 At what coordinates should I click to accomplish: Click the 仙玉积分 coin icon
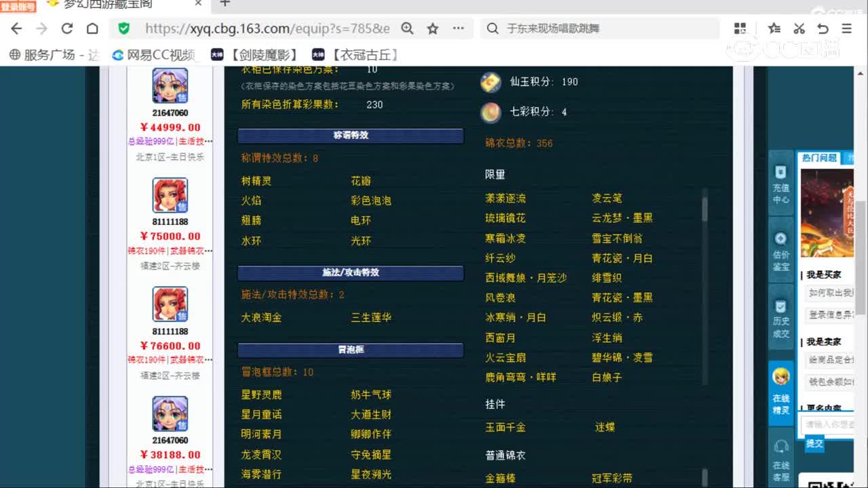[491, 82]
